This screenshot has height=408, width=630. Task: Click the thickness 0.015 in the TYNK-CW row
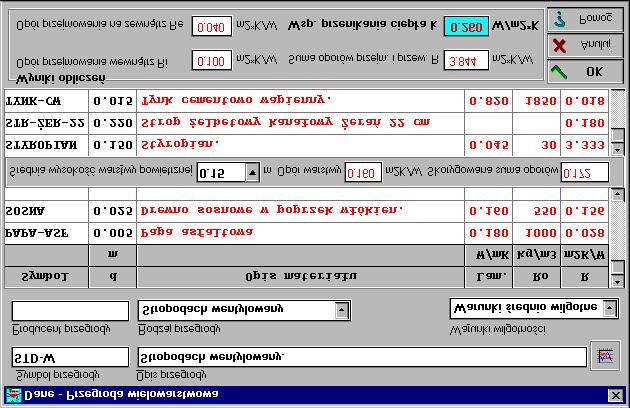[112, 101]
